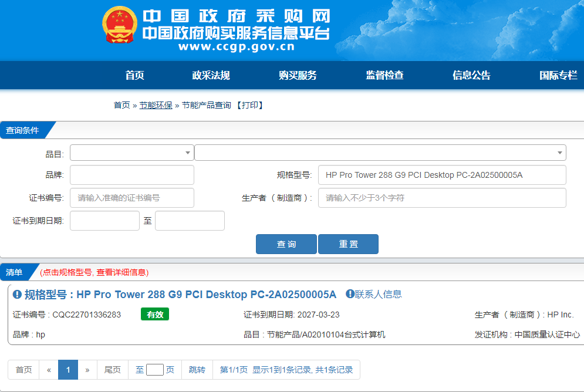Click the record count text 共1条记录
The width and height of the screenshot is (584, 392).
[334, 370]
